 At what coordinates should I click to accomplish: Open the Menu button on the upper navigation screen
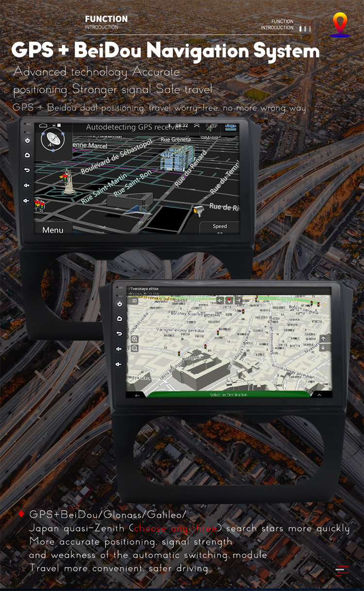pyautogui.click(x=53, y=230)
